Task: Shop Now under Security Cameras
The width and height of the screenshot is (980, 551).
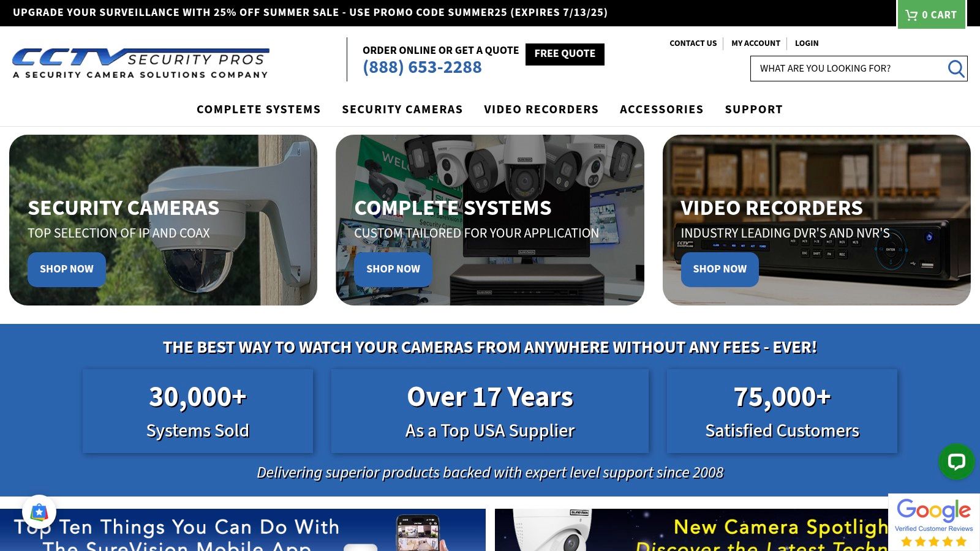Action: [67, 269]
